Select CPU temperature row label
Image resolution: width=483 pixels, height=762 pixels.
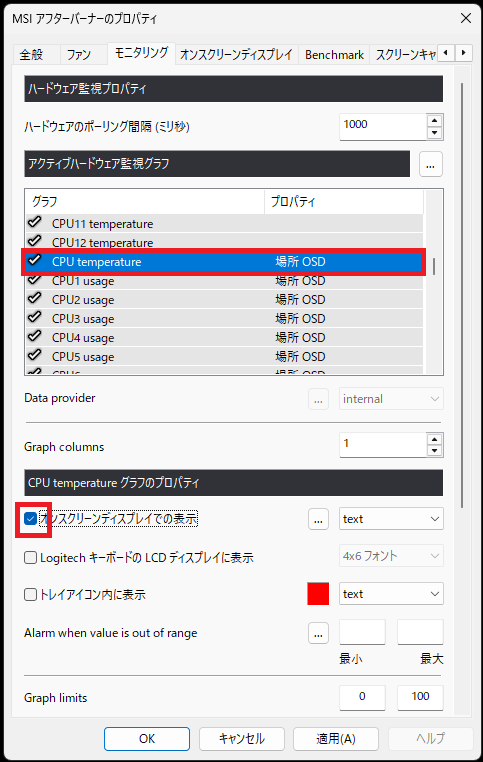point(97,262)
